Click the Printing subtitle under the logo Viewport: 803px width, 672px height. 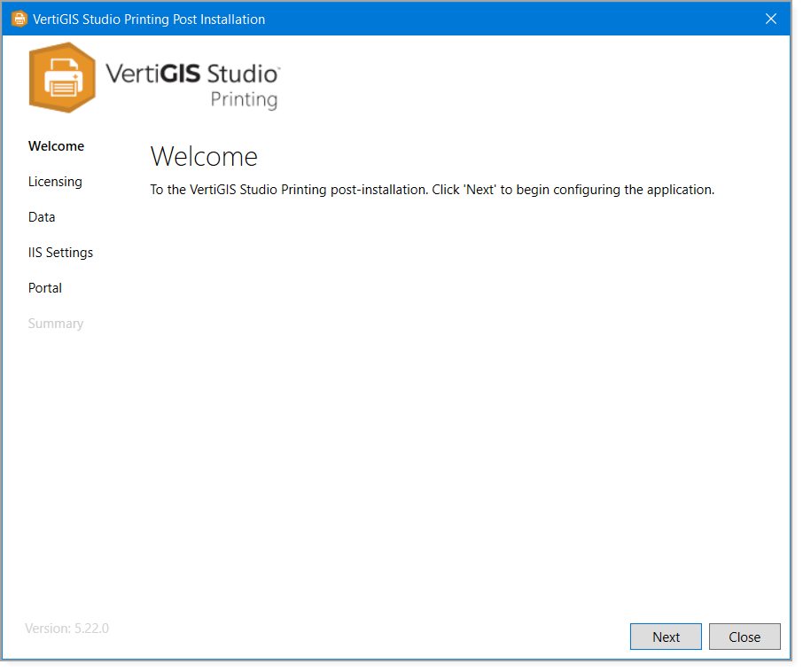pyautogui.click(x=246, y=100)
